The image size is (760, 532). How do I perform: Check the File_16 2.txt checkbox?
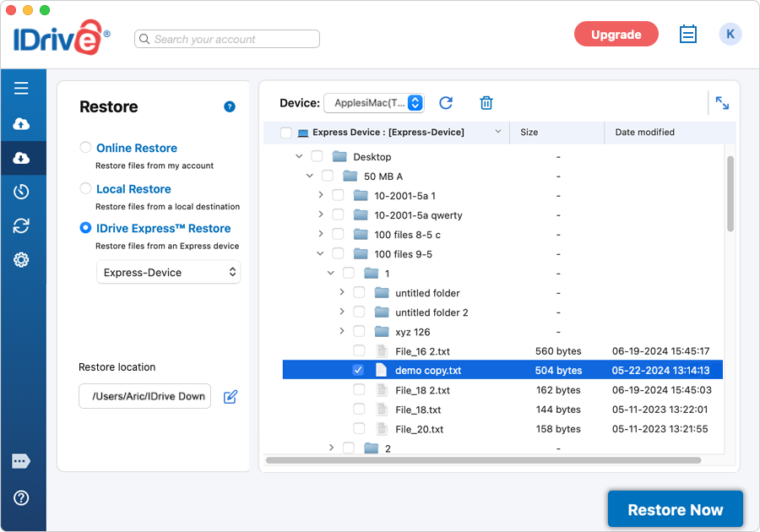[x=359, y=350]
